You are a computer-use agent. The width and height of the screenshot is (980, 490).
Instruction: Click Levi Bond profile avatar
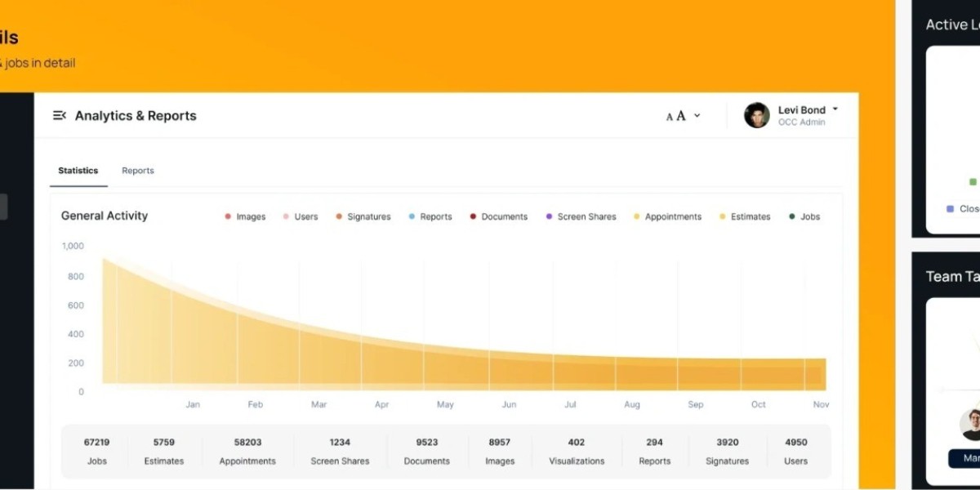(757, 115)
